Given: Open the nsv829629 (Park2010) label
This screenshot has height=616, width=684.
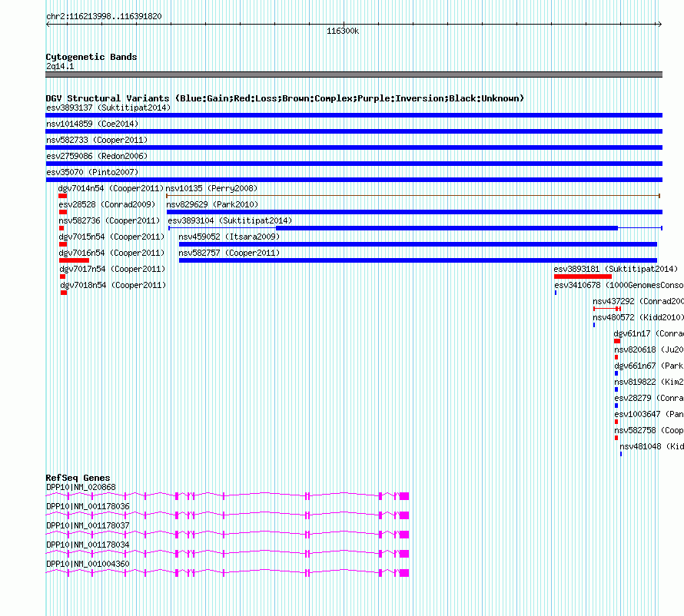Looking at the screenshot, I should 212,204.
